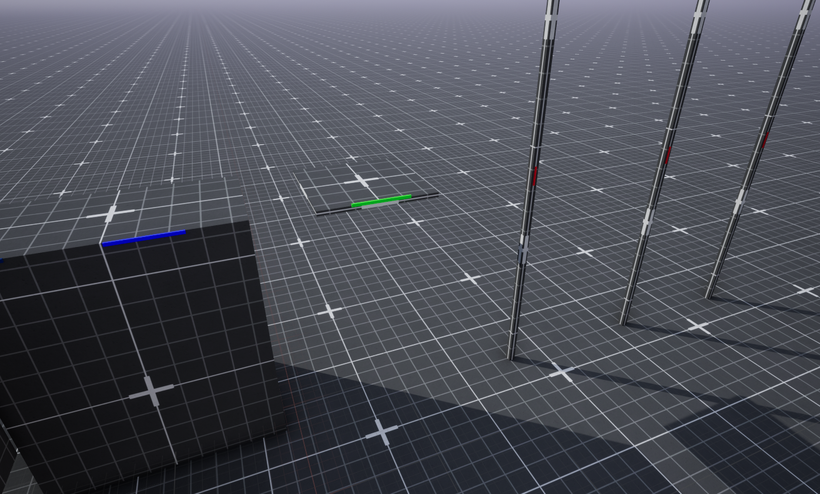
Task: Click the white band on the middle pole's midsection
Action: [648, 220]
